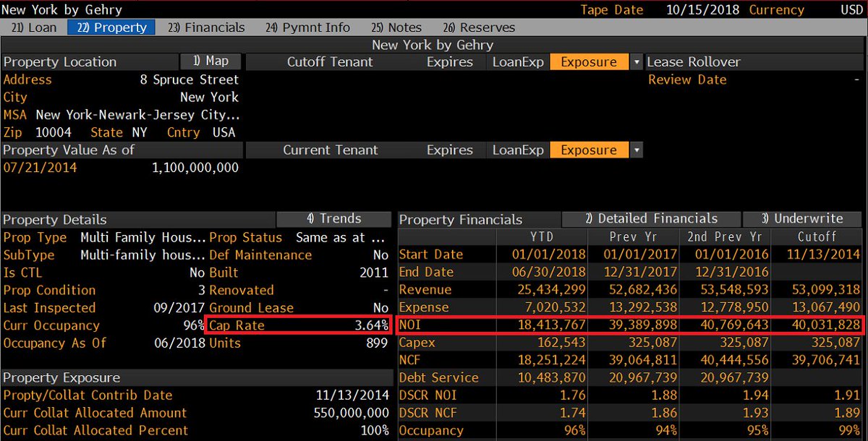The height and width of the screenshot is (441, 868).
Task: Open the 1) Map view
Action: [210, 61]
